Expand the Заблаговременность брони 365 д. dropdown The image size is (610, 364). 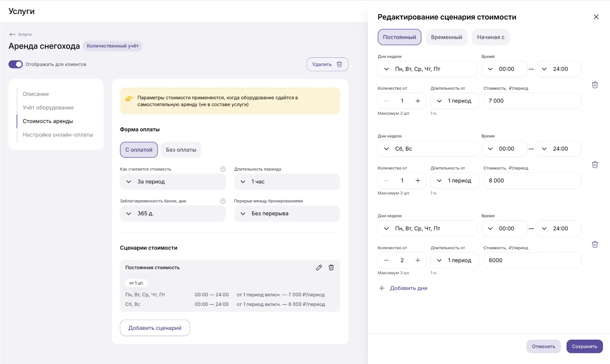click(173, 214)
